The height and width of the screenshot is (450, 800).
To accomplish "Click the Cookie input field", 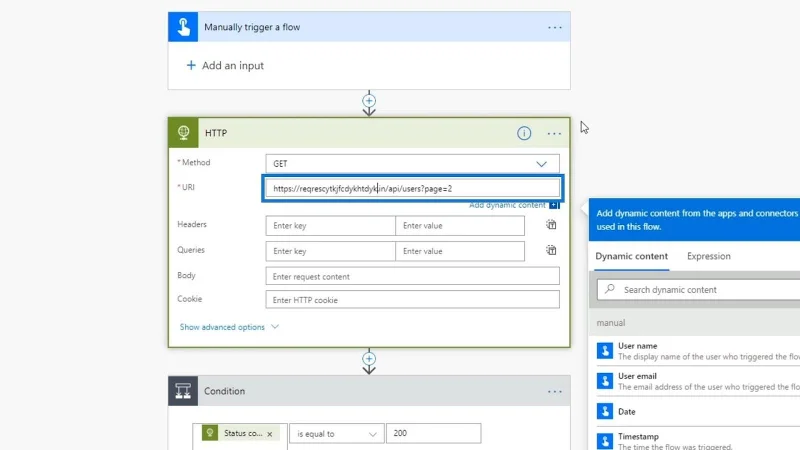I will pos(412,299).
